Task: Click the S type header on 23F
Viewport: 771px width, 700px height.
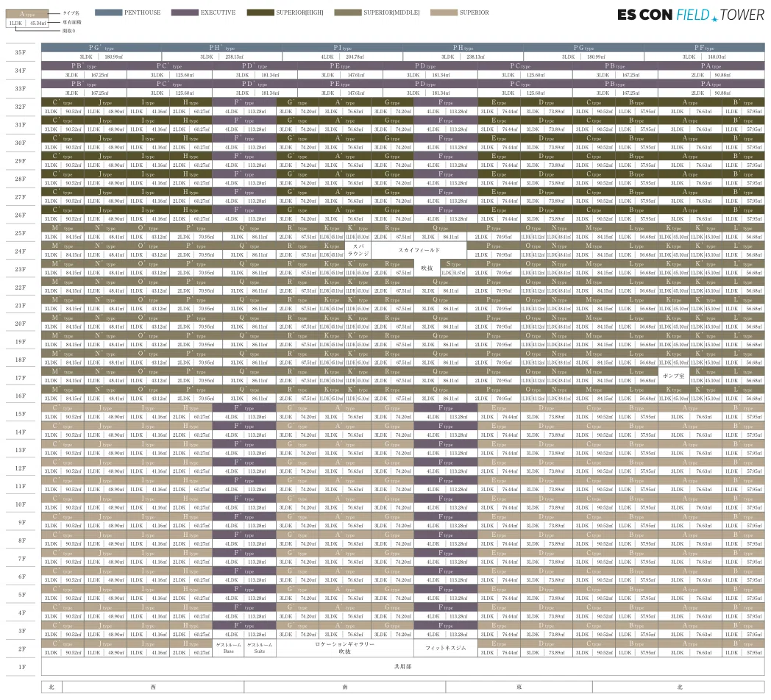Action: coord(453,264)
